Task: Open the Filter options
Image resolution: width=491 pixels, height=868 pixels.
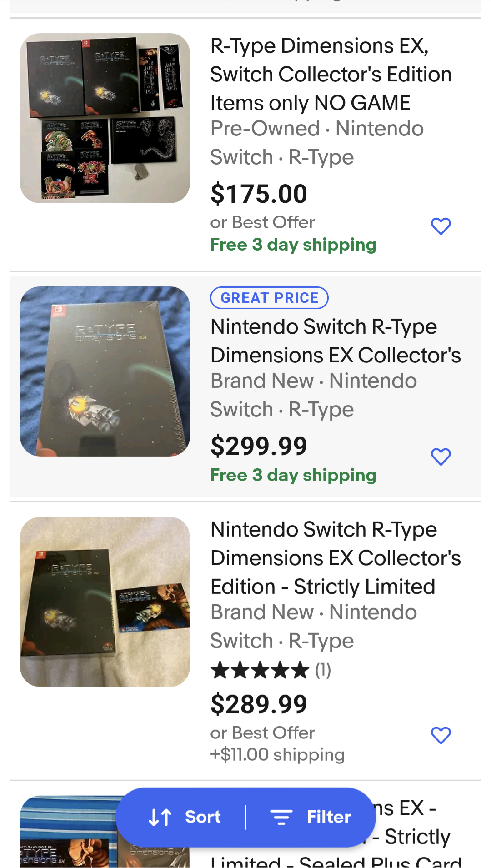Action: tap(328, 817)
